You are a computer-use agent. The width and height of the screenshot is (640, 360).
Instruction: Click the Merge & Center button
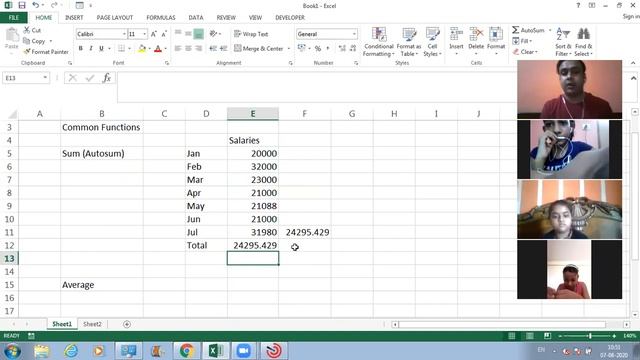259,49
